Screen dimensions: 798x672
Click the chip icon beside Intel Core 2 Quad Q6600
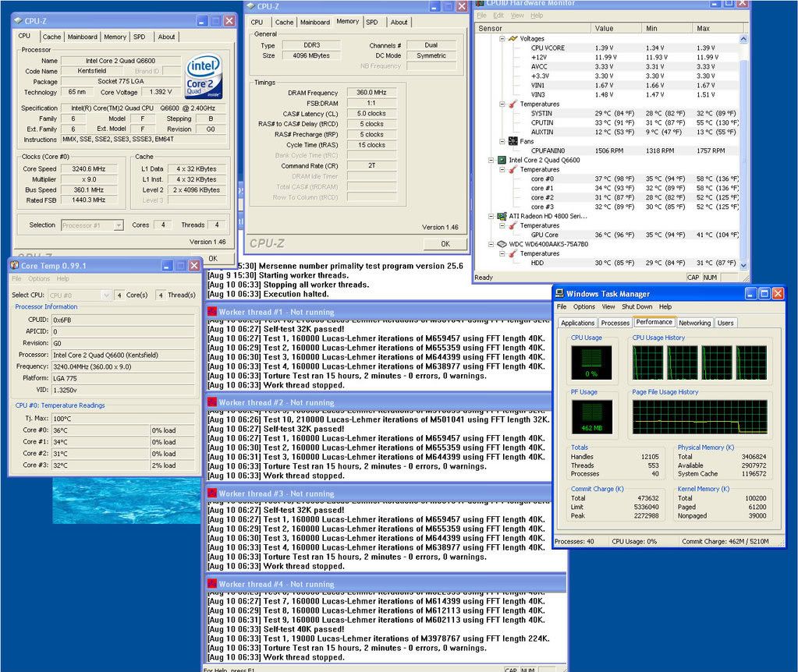click(502, 160)
